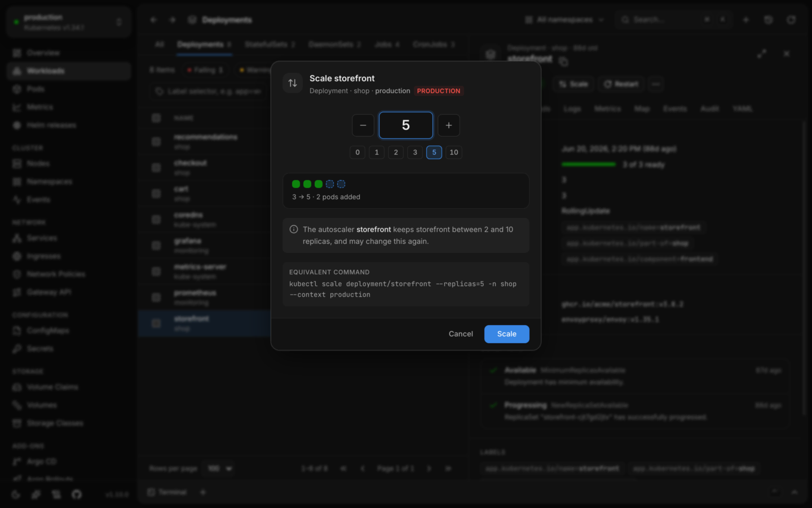
Task: Select the 1 replica preset
Action: click(x=377, y=152)
